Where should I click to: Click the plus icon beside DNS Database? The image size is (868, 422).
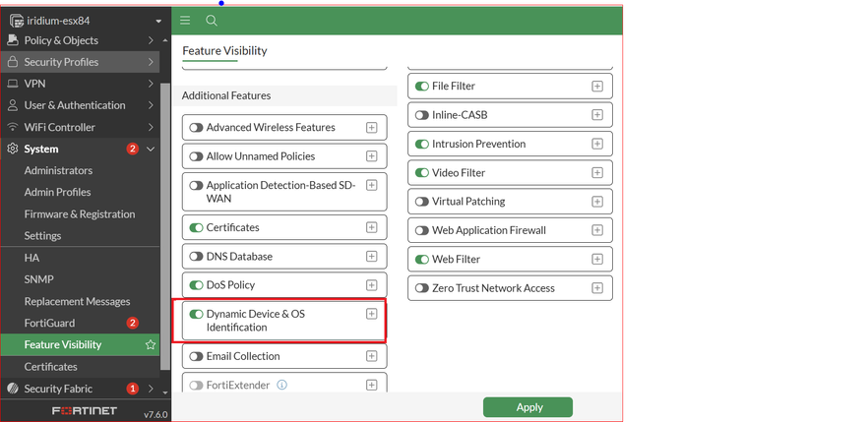point(371,257)
